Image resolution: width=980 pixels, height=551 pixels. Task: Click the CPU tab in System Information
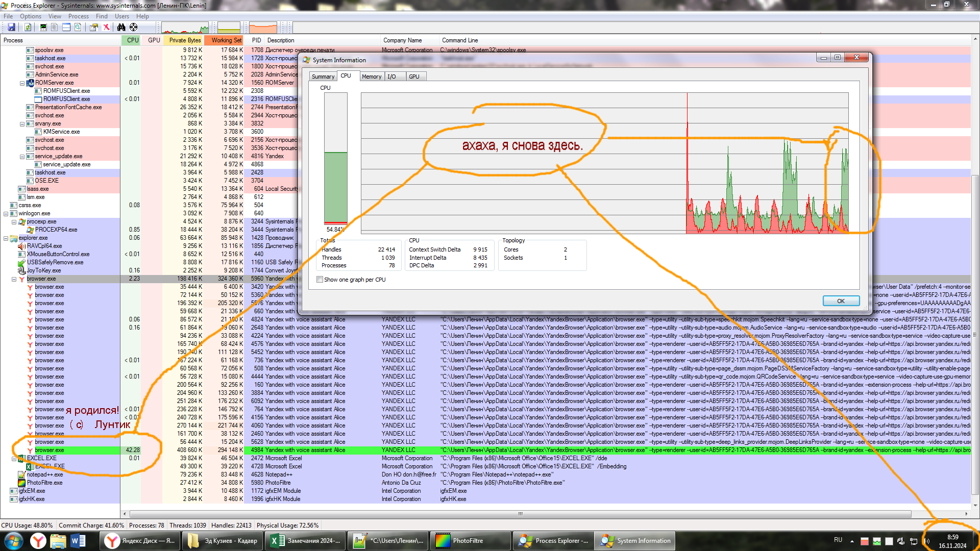click(346, 76)
